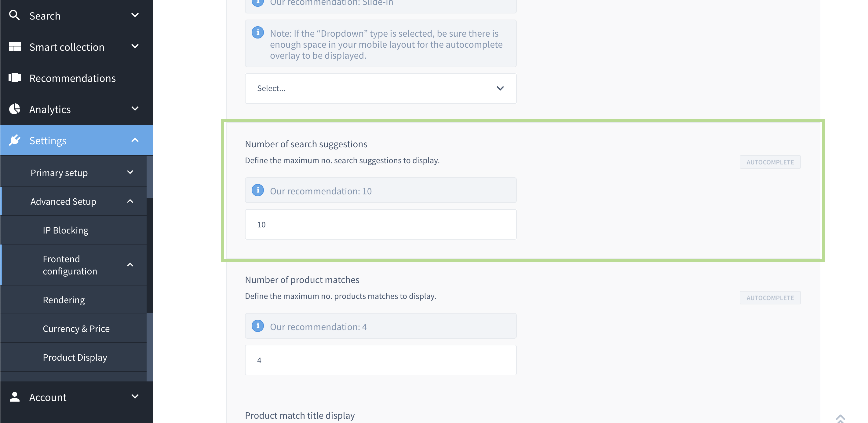The image size is (868, 423).
Task: Open the Frontend configuration menu item
Action: pyautogui.click(x=70, y=265)
